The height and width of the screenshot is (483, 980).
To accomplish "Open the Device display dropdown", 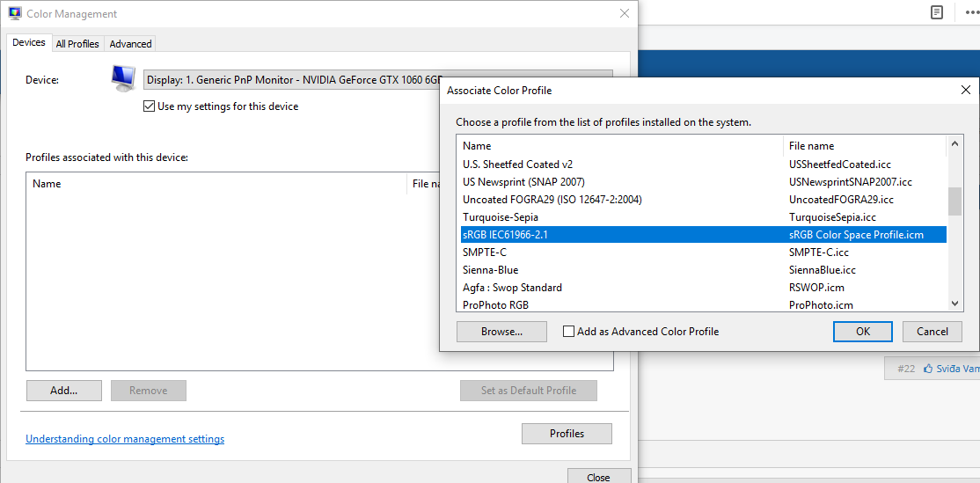I will coord(378,79).
